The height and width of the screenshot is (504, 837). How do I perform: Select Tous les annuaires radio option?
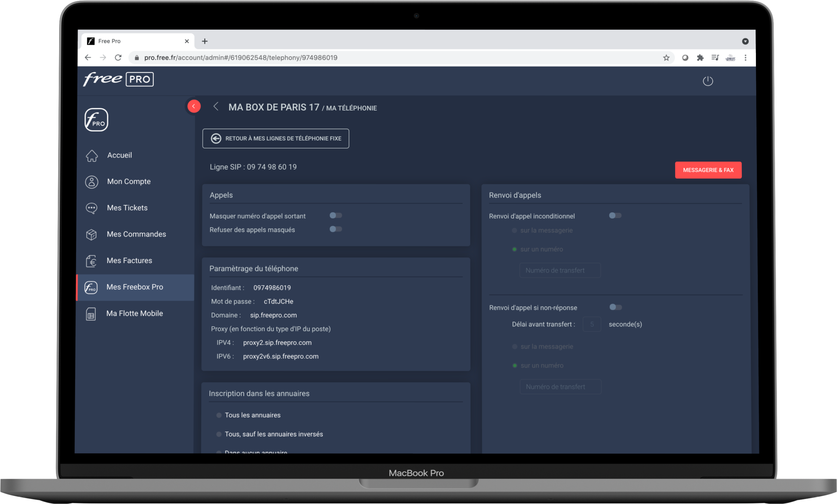point(219,415)
